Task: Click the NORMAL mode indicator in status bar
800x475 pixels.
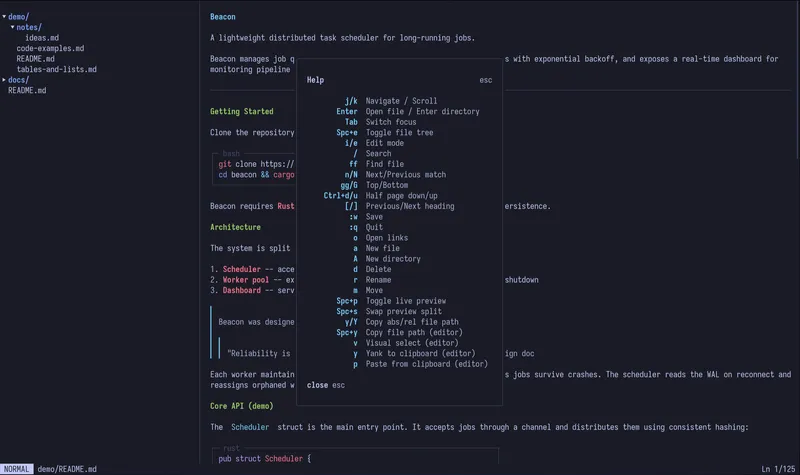Action: point(16,469)
